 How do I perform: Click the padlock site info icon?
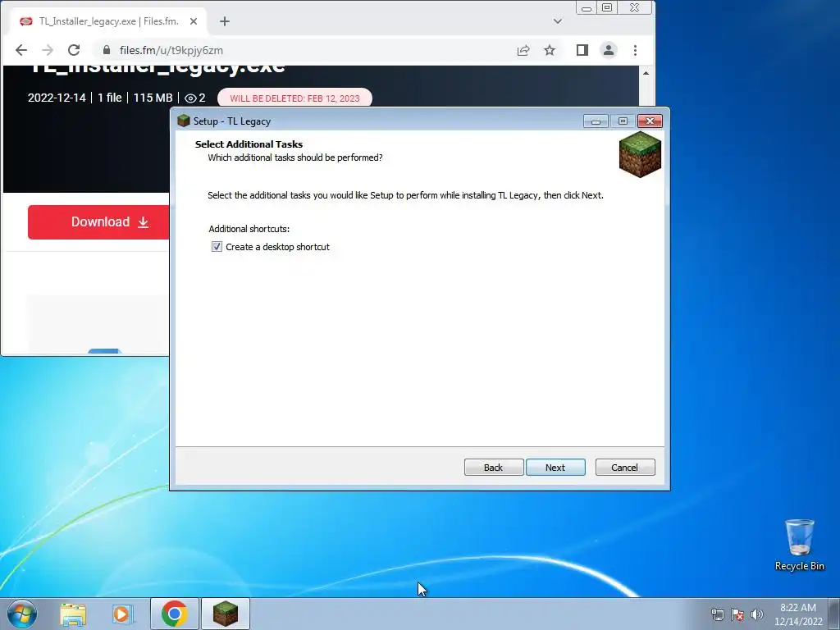pos(107,50)
